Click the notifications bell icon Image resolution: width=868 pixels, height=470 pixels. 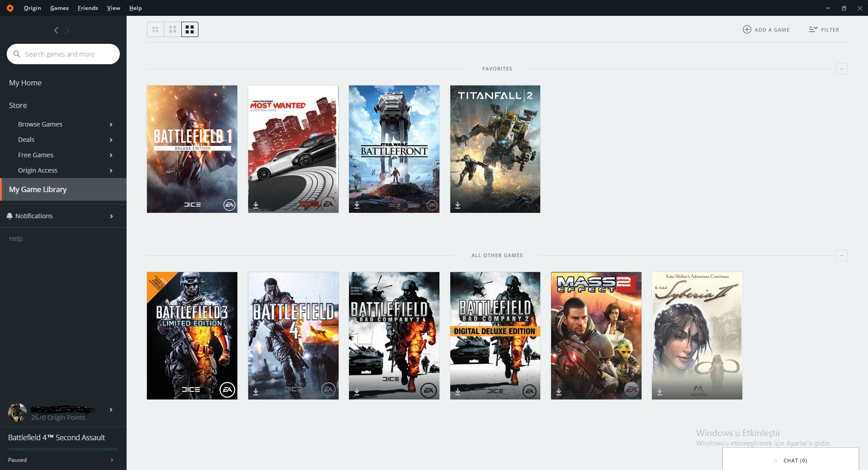[x=9, y=216]
